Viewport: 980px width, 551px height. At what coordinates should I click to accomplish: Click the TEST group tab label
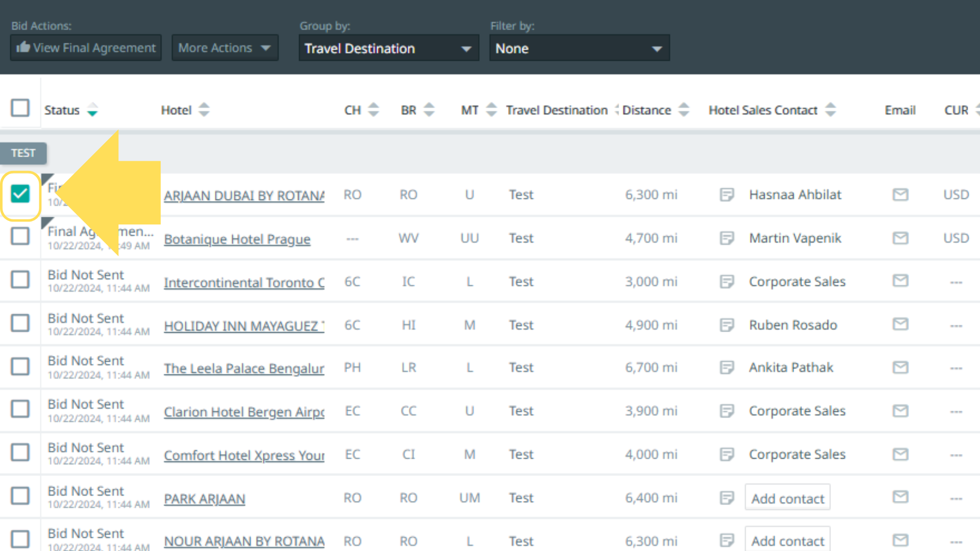pyautogui.click(x=23, y=153)
